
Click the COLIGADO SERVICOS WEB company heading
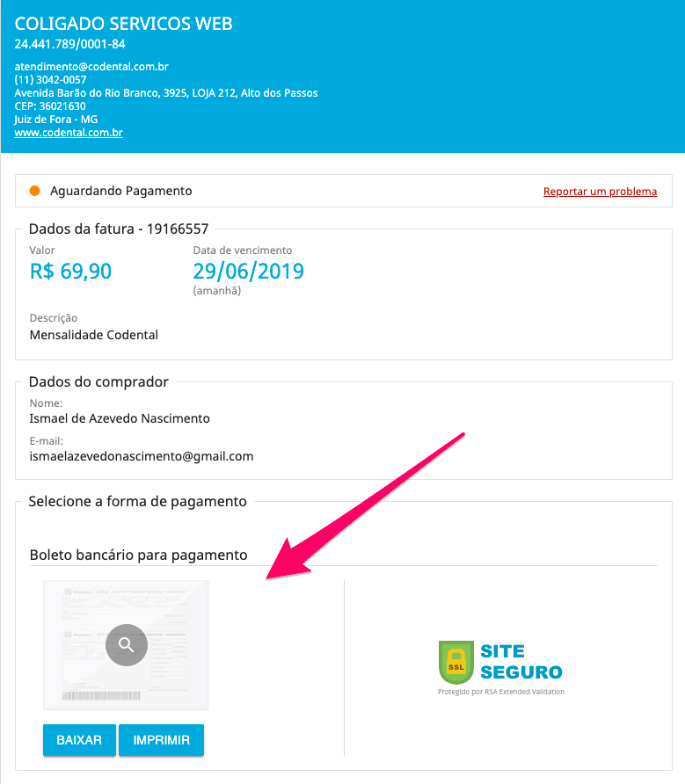[x=124, y=24]
